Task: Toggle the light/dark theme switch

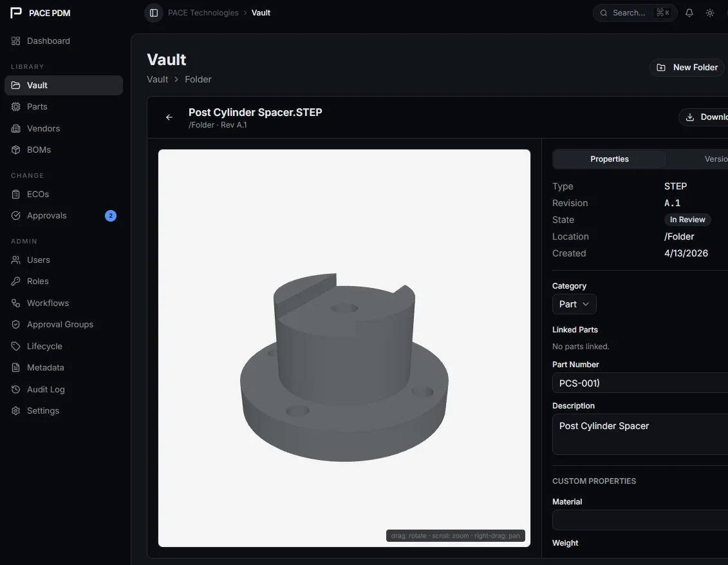Action: point(709,13)
